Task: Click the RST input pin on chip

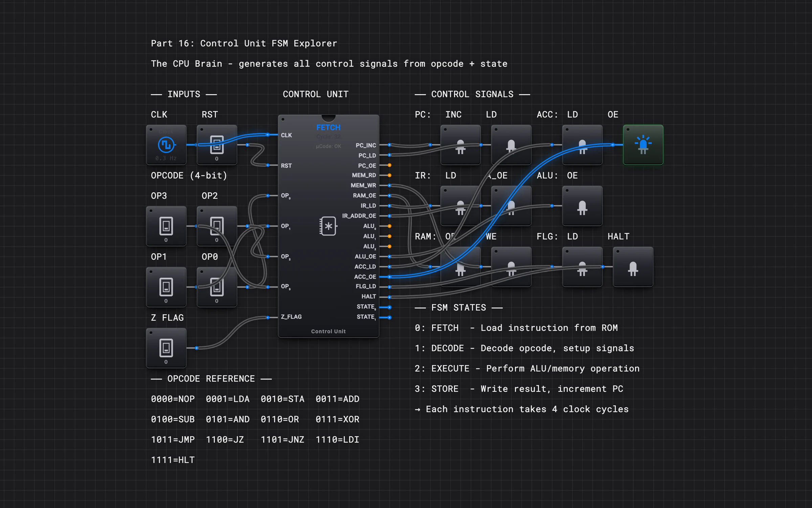Action: [x=268, y=165]
